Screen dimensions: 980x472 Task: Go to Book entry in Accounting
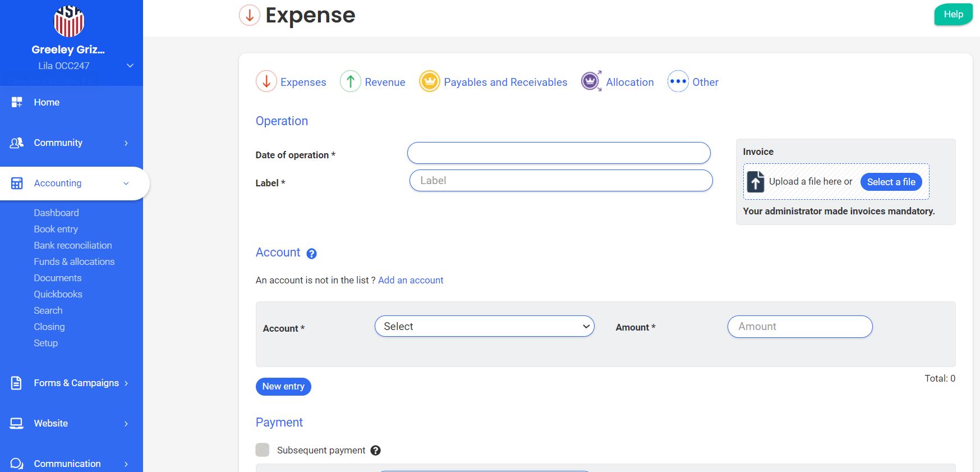pyautogui.click(x=56, y=229)
